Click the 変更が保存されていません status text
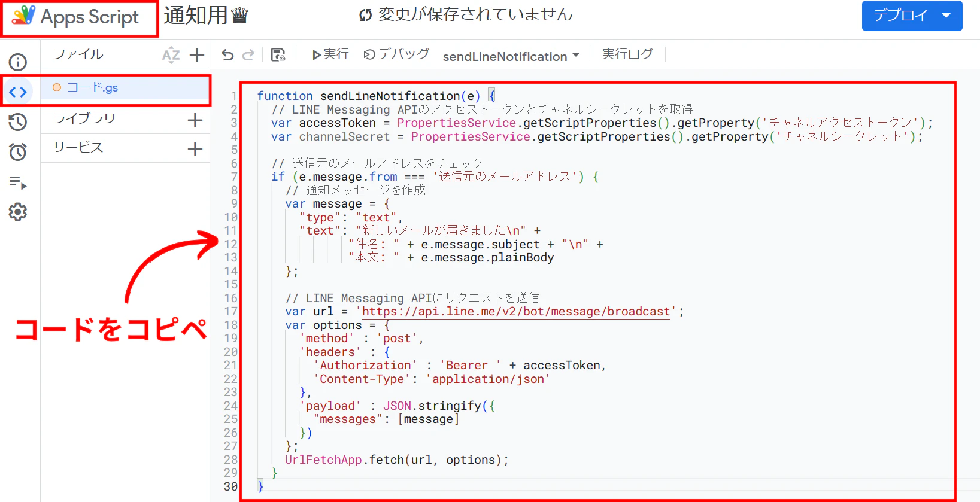 click(x=475, y=14)
